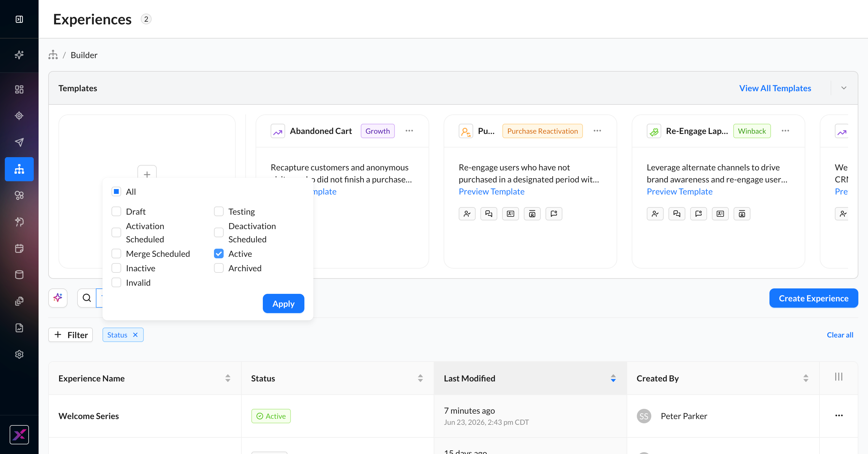Click the Winback tag on Re-Engage card
Image resolution: width=868 pixels, height=454 pixels.
752,131
